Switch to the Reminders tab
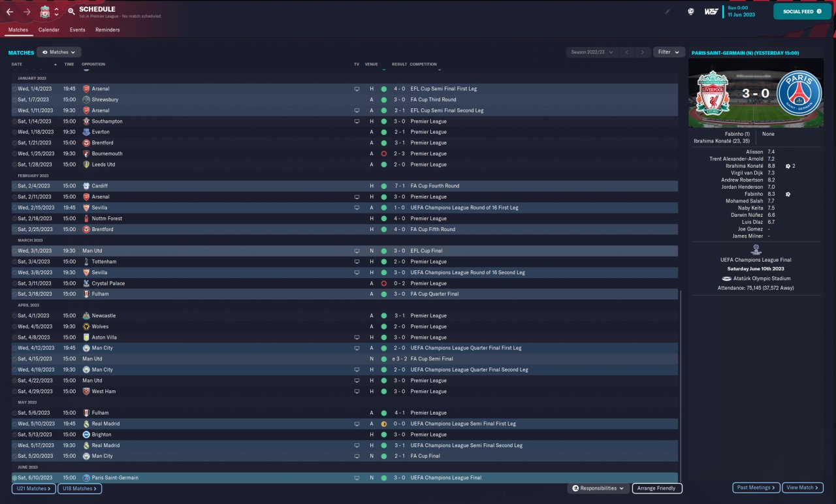 pyautogui.click(x=108, y=30)
